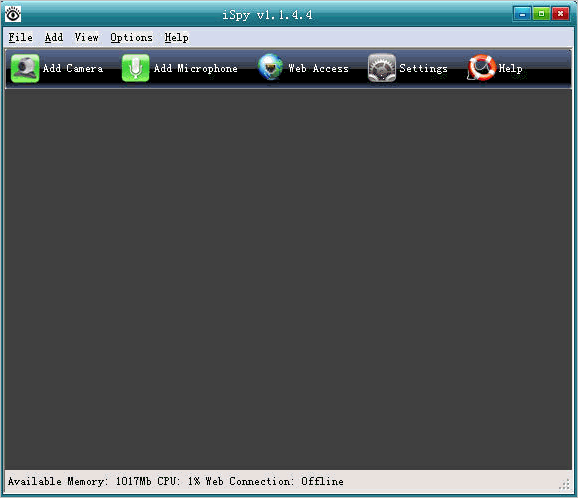Click the Available Memory: 1017Mb status text
578x498 pixels.
pos(80,481)
